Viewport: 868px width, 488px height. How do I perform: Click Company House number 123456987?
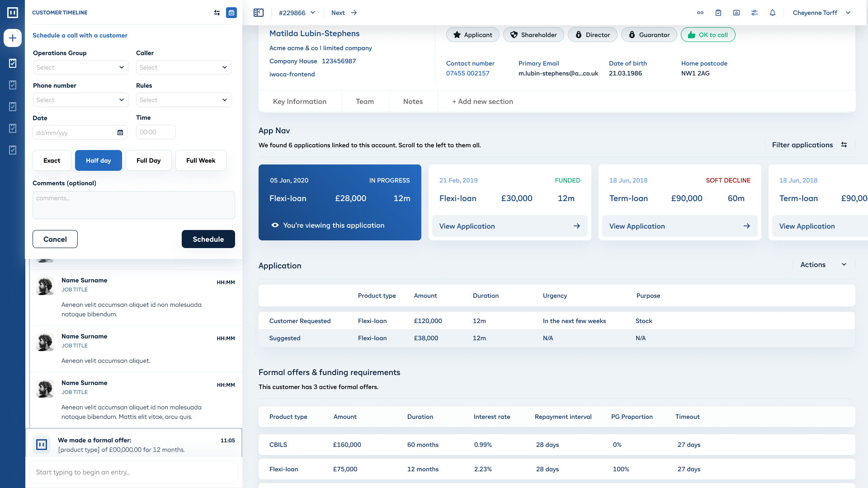(339, 61)
